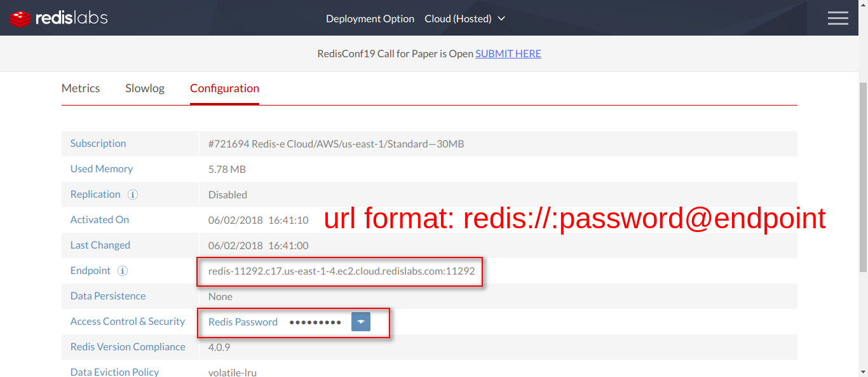
Task: Click the Data Persistence label
Action: pyautogui.click(x=108, y=296)
